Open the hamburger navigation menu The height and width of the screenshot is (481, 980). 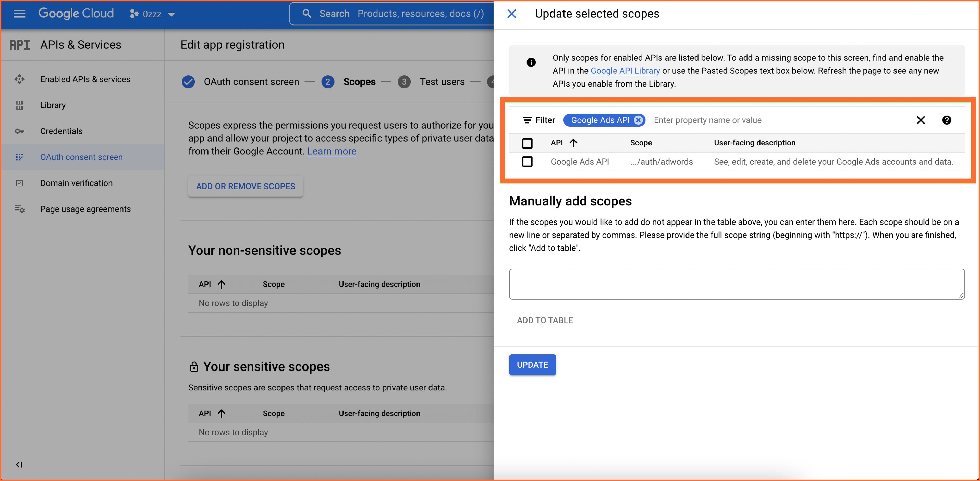click(x=19, y=14)
